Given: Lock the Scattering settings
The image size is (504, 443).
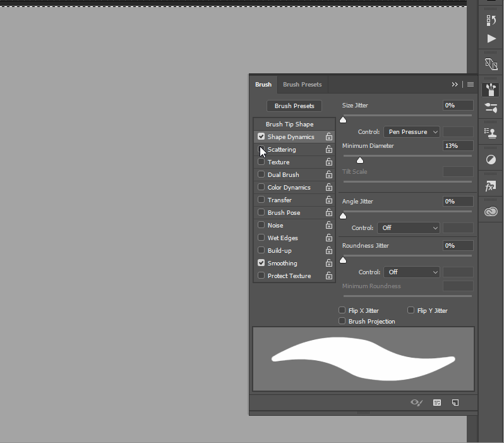Looking at the screenshot, I should coord(329,149).
